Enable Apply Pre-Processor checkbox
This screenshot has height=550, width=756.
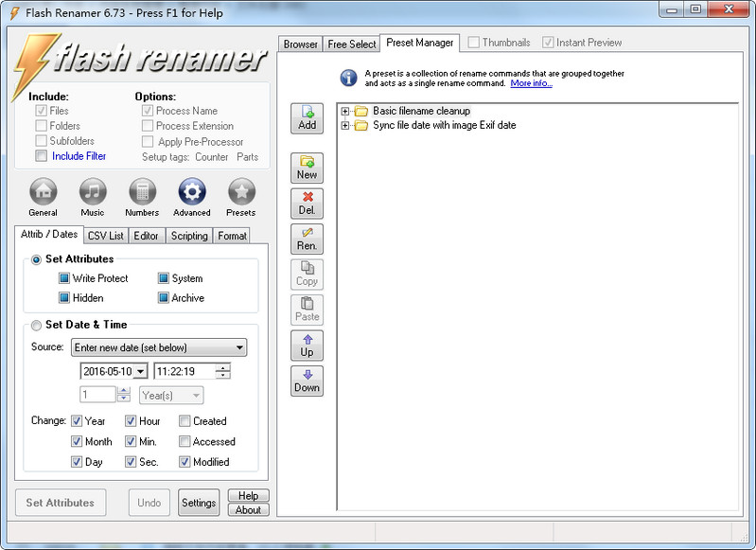[148, 141]
